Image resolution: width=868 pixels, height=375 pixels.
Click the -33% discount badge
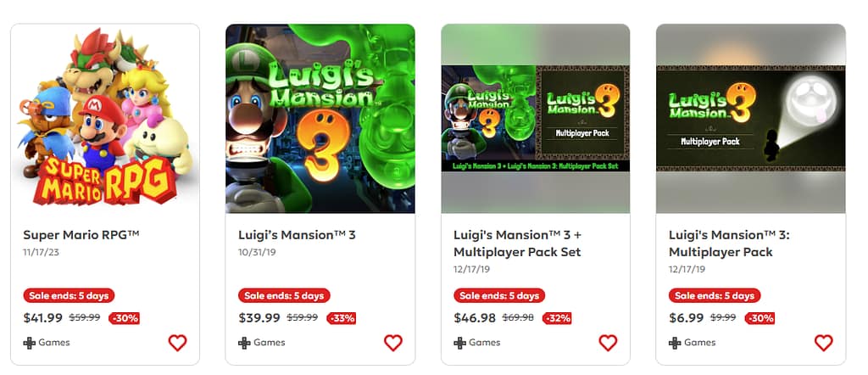[341, 318]
